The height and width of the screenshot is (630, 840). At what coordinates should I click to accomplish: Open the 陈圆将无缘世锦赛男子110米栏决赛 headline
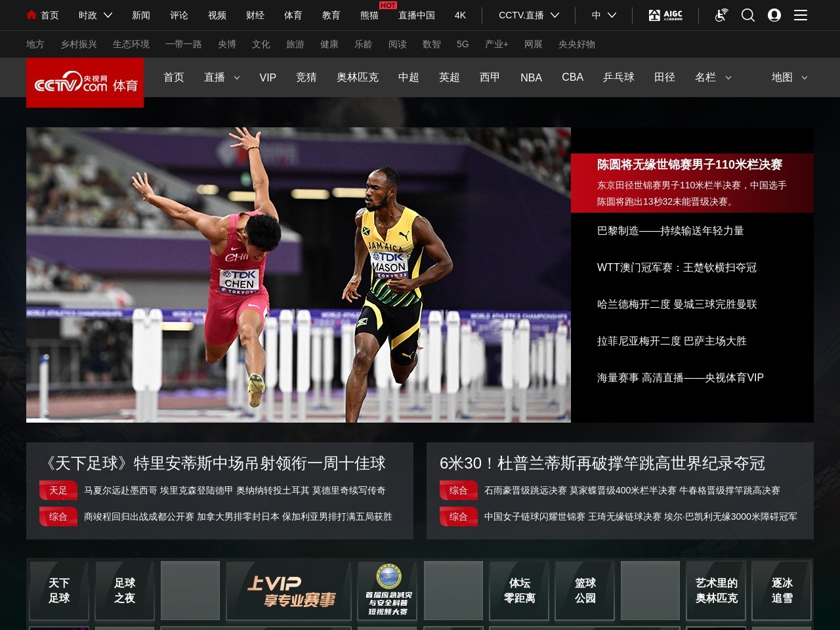tap(690, 165)
